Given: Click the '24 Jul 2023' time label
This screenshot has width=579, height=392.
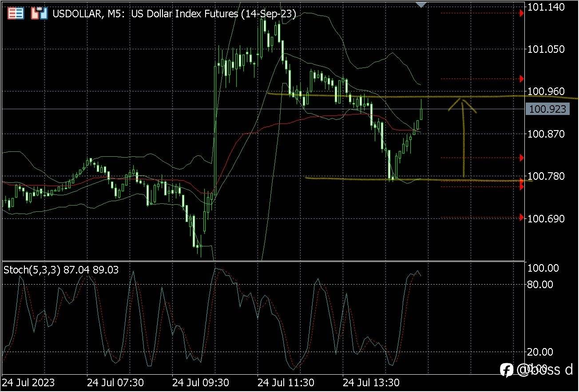Looking at the screenshot, I should pyautogui.click(x=28, y=383).
